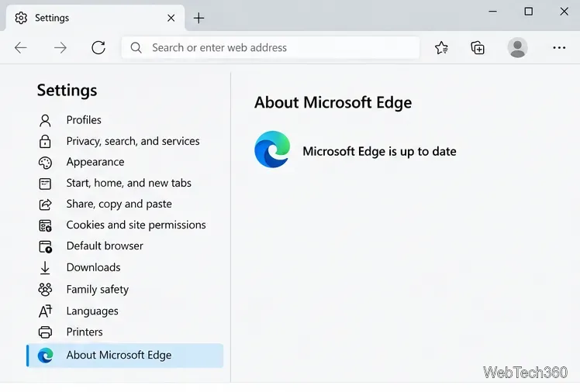The width and height of the screenshot is (580, 392).
Task: Click the Downloads arrow icon
Action: tap(45, 268)
